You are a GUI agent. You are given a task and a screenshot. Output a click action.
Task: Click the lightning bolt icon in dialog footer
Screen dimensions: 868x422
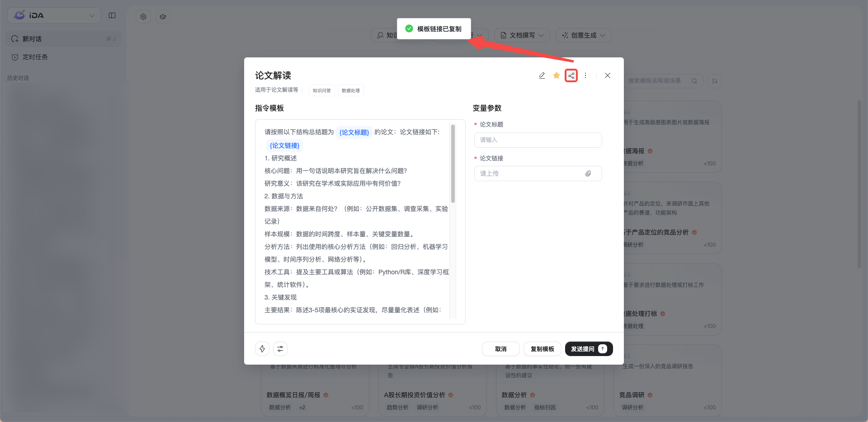coord(262,349)
